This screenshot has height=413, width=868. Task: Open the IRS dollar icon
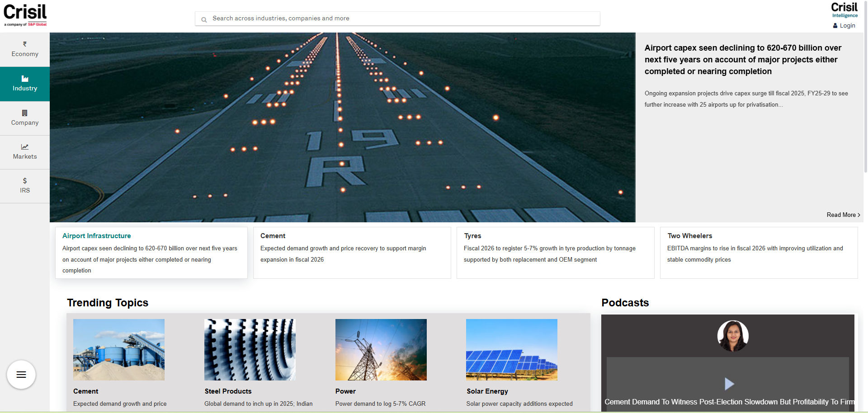(25, 181)
